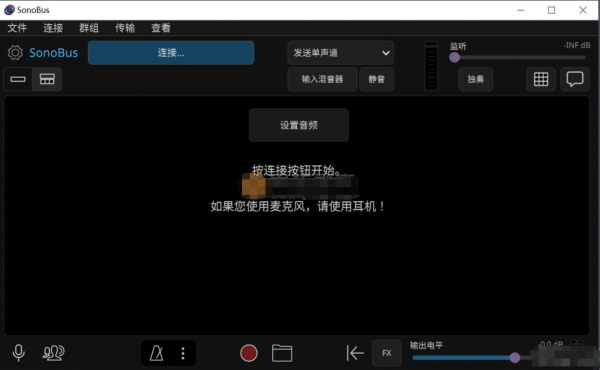Viewport: 600px width, 370px height.
Task: Click the 连接... connect button
Action: point(171,53)
